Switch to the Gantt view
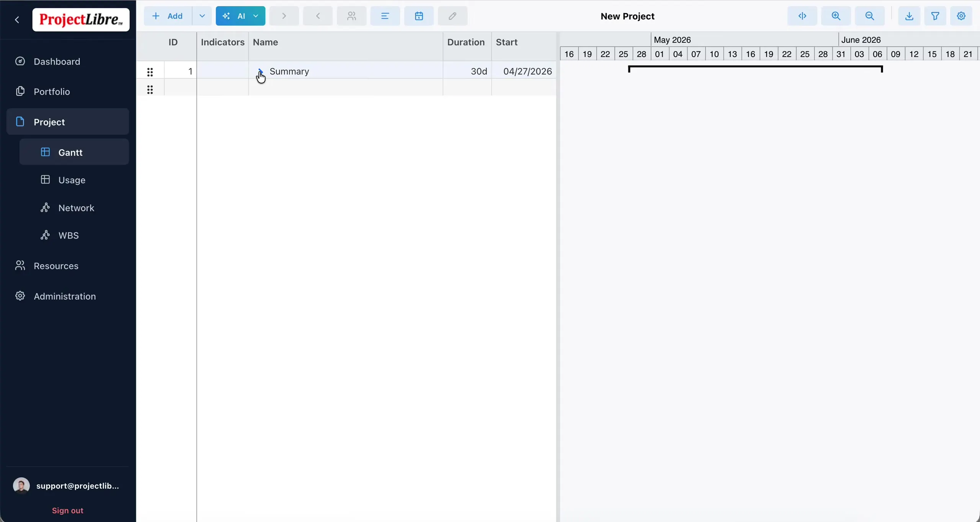The width and height of the screenshot is (980, 522). click(74, 152)
